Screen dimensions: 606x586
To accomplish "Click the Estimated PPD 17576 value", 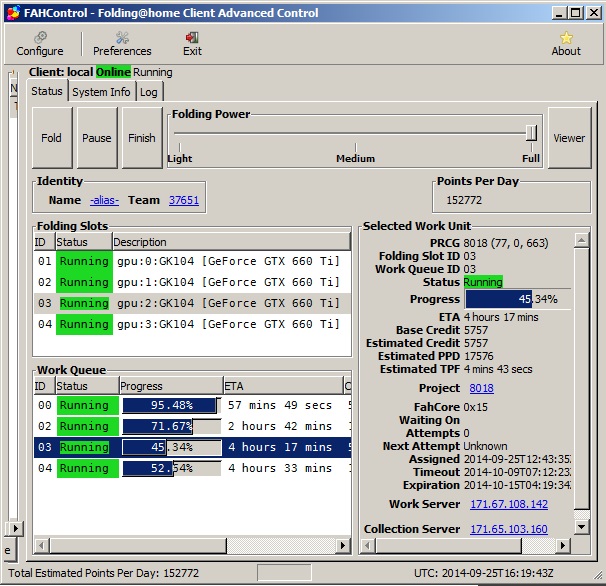I will pos(478,356).
